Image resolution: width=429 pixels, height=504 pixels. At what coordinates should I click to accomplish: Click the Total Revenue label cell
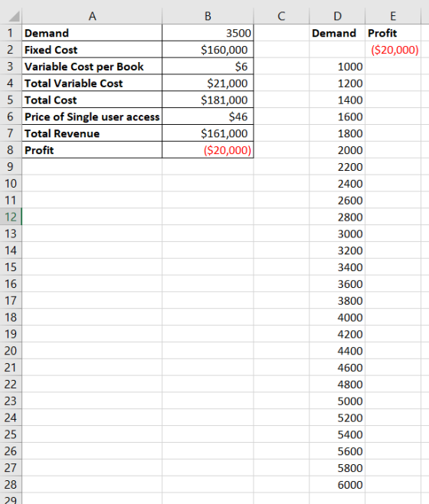coord(92,133)
